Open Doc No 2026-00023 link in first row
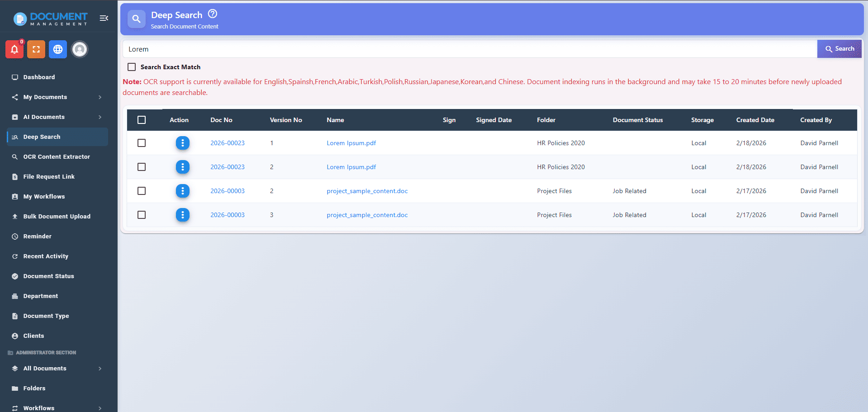This screenshot has height=412, width=868. (x=228, y=143)
